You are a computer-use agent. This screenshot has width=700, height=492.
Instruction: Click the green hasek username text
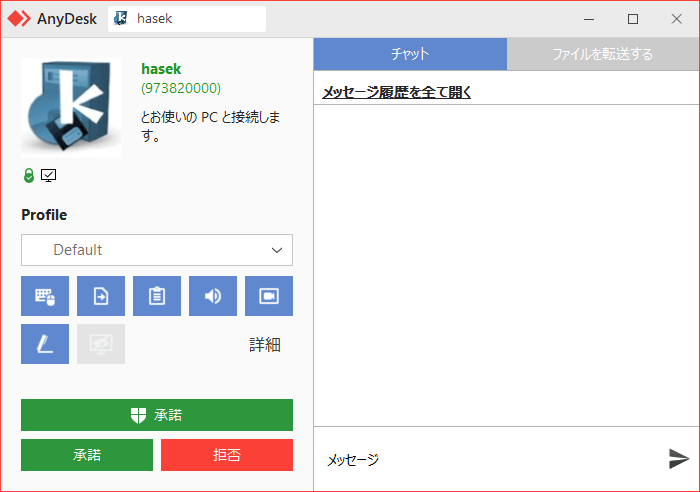(161, 69)
